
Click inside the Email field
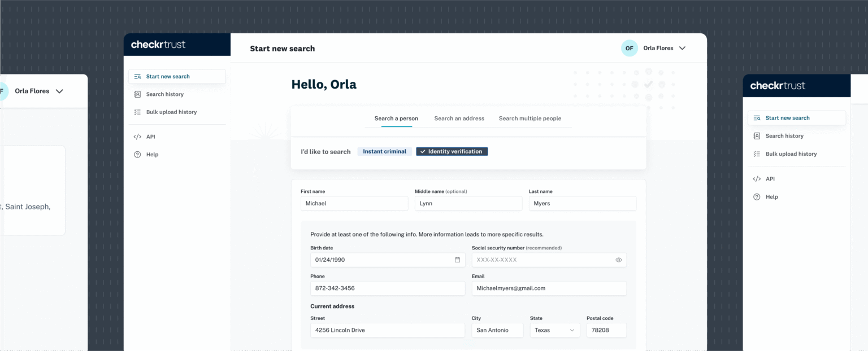tap(549, 288)
